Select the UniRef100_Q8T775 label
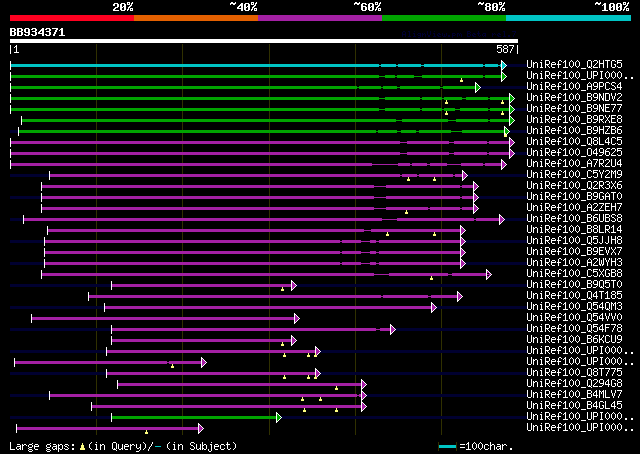 574,373
